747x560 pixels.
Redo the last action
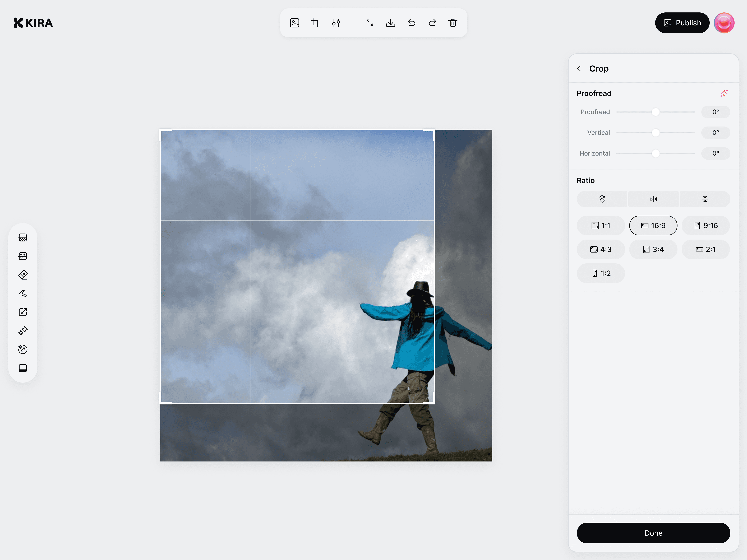432,23
